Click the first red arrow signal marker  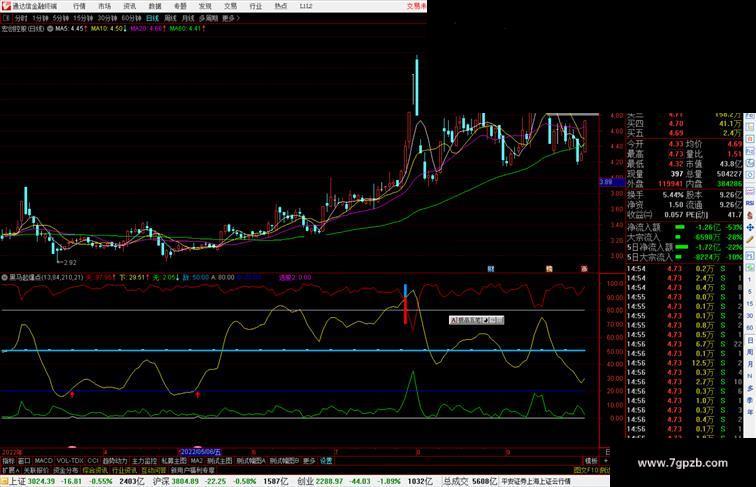click(x=72, y=394)
